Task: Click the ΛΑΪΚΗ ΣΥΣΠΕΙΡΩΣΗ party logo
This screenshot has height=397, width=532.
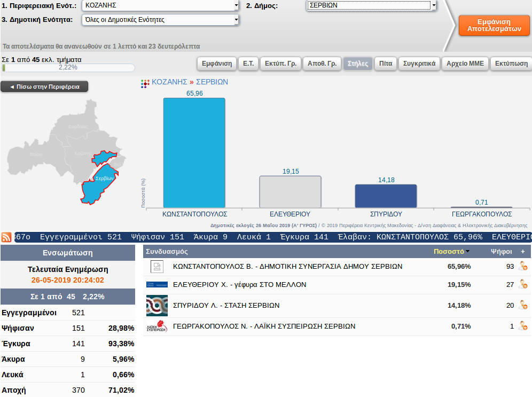Action: pos(157,326)
